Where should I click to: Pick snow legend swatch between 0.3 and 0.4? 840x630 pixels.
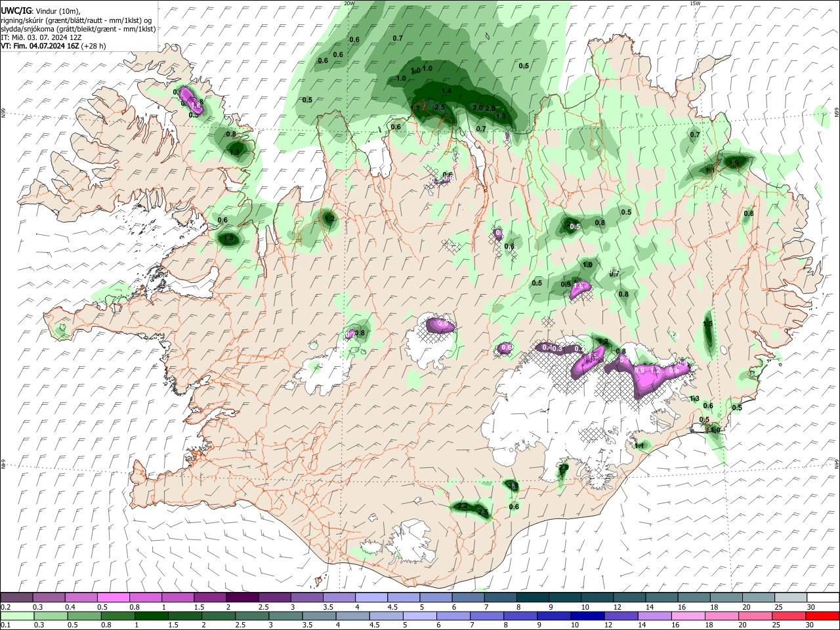tap(49, 597)
